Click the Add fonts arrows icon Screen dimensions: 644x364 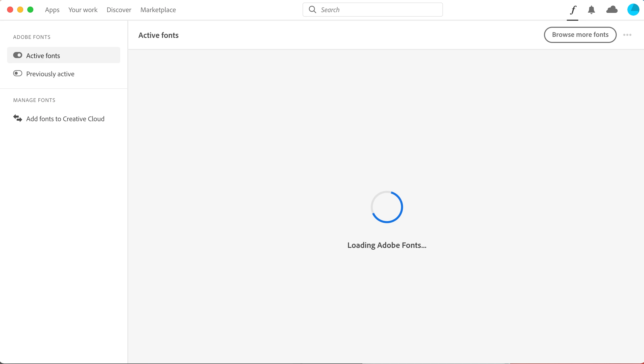pos(17,118)
